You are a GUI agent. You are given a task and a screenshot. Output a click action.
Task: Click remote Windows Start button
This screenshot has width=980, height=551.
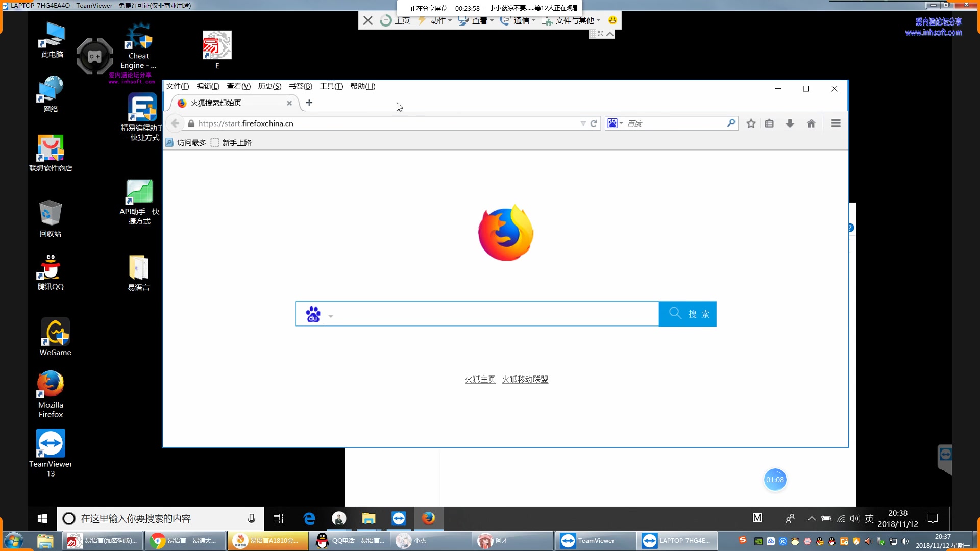click(42, 518)
